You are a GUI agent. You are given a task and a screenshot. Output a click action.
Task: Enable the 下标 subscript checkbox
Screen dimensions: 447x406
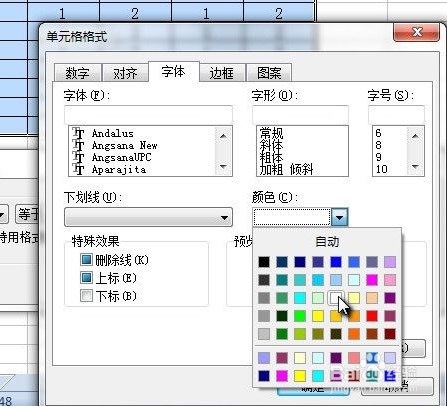[86, 296]
